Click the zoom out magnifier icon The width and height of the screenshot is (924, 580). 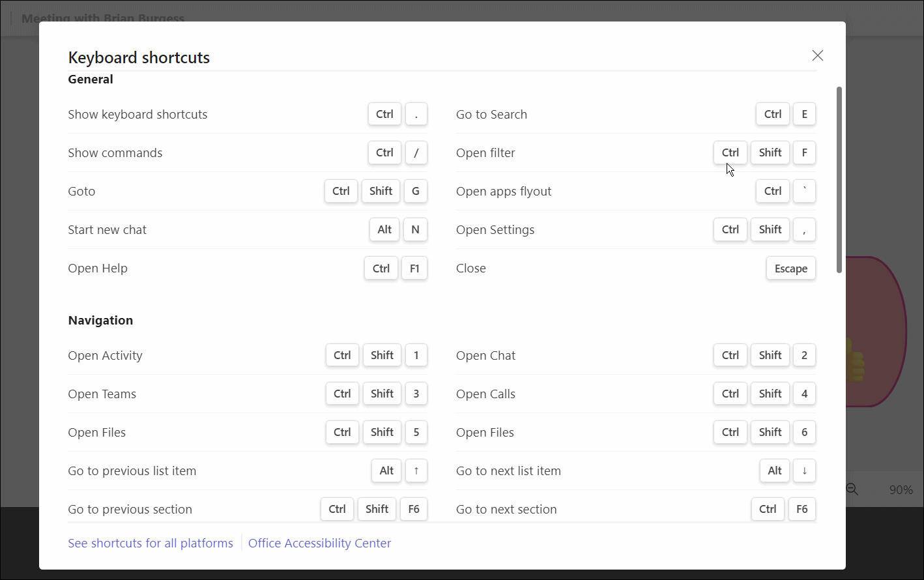coord(852,489)
